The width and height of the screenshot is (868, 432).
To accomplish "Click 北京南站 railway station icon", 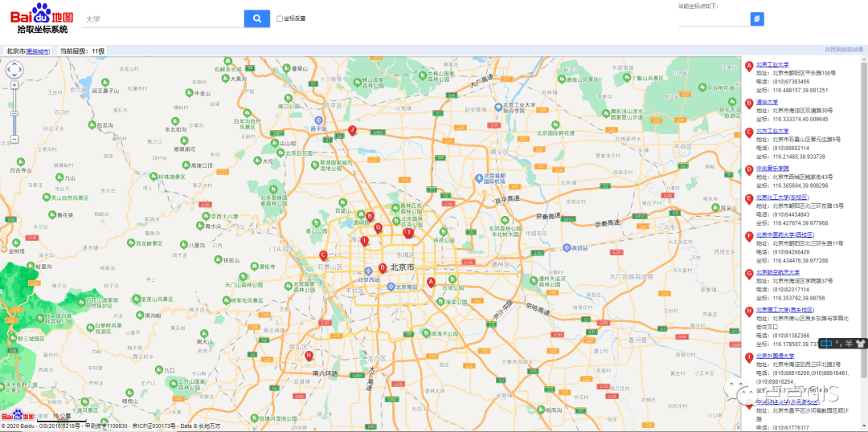I will point(391,287).
